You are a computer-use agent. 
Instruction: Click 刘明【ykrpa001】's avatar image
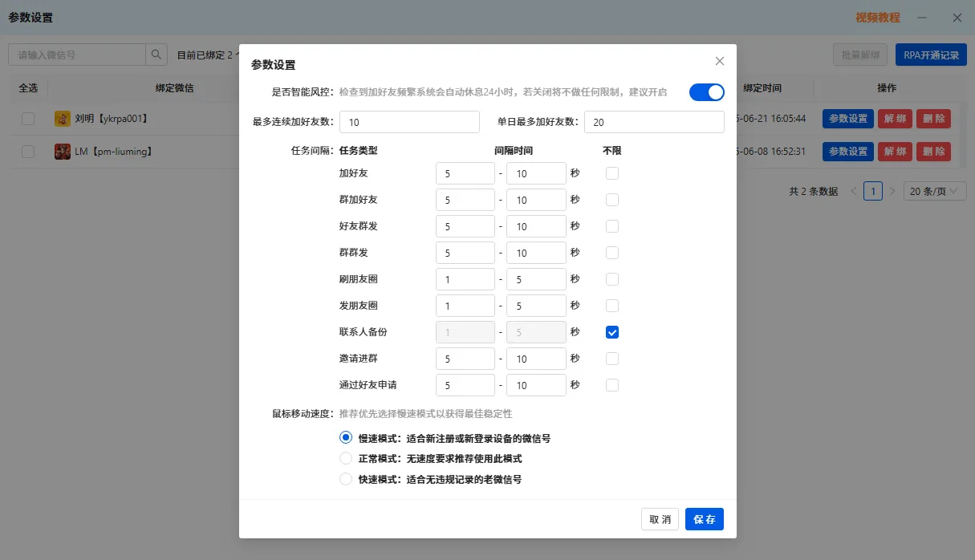tap(63, 118)
